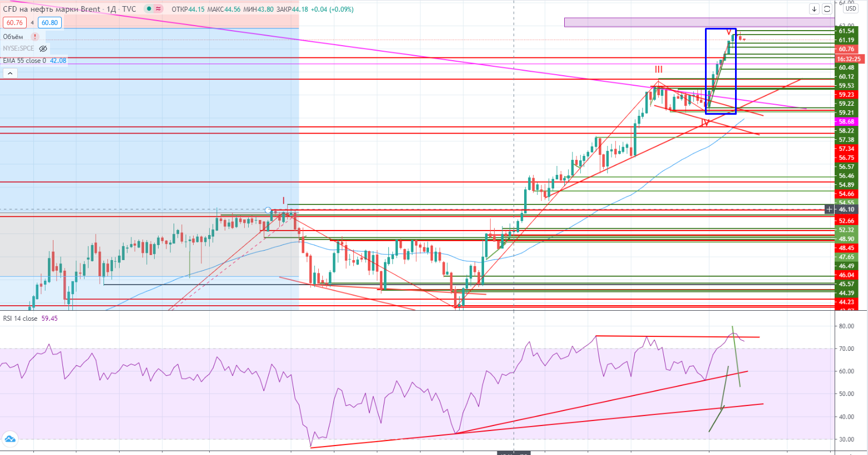This screenshot has width=868, height=455.
Task: Click the fullscreen brackets icon
Action: pos(827,9)
